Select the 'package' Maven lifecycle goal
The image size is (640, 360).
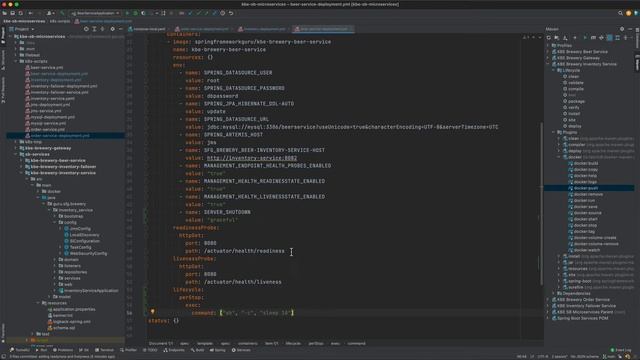(576, 101)
